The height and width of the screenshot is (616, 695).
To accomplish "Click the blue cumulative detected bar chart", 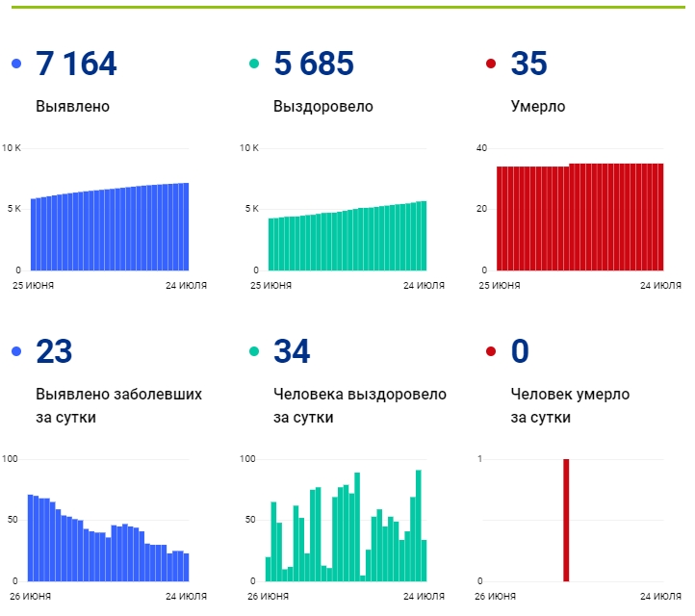I will [x=110, y=227].
